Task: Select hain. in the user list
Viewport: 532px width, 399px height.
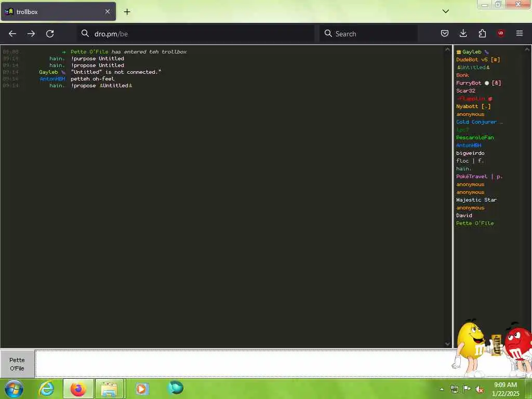Action: (463, 169)
